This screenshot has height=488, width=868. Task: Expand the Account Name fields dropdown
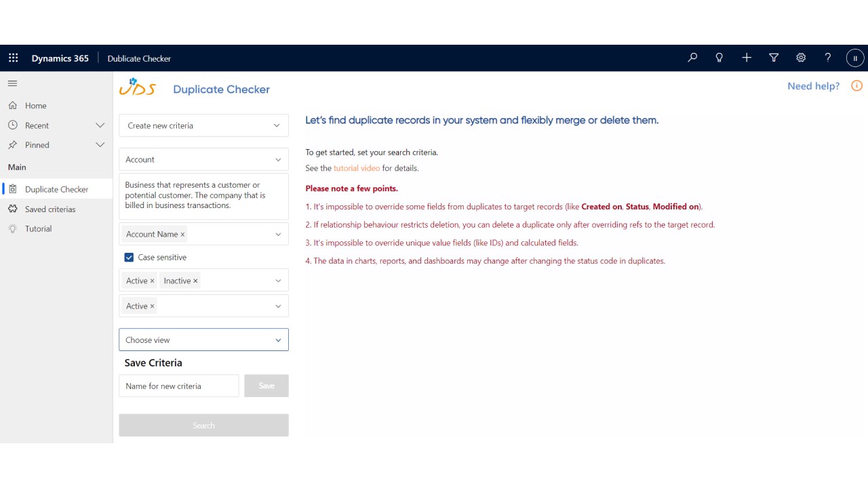[x=278, y=235]
